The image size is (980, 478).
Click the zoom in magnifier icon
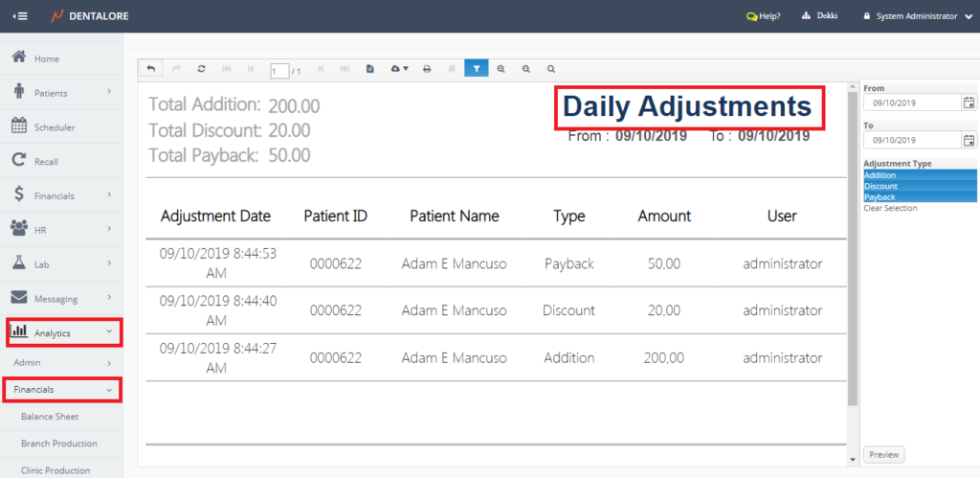pyautogui.click(x=501, y=69)
